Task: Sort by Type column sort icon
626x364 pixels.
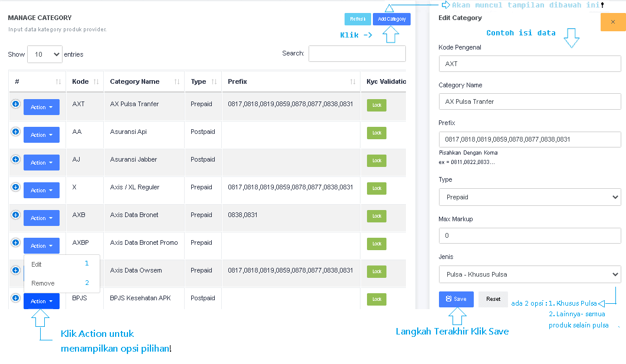Action: point(214,81)
